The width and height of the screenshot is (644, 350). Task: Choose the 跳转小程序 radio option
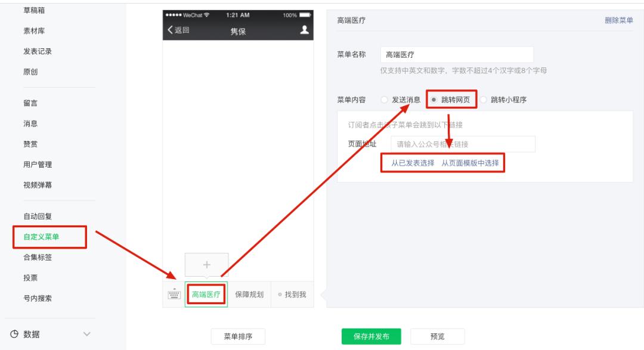(x=483, y=101)
